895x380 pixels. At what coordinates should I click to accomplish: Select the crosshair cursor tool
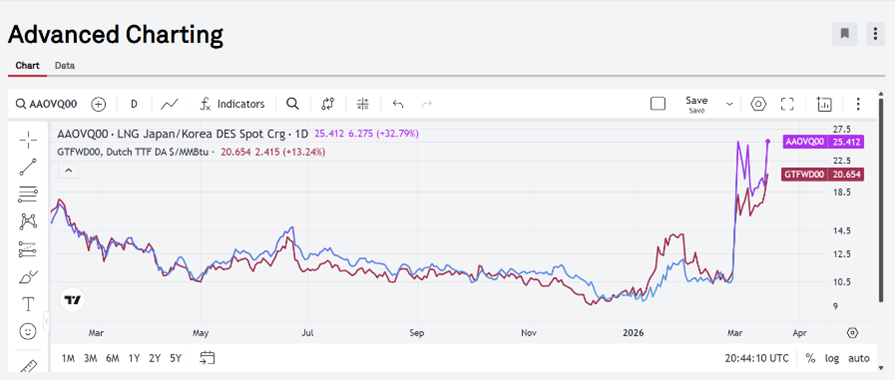pos(28,139)
